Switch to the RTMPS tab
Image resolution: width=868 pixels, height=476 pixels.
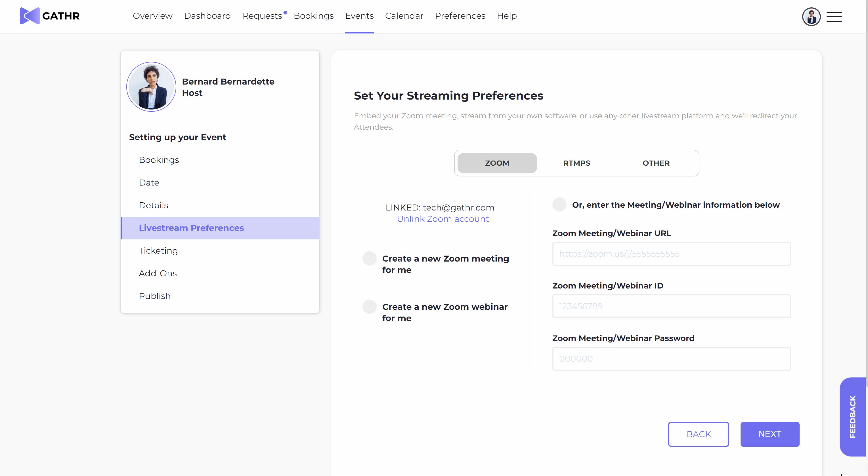click(x=576, y=163)
